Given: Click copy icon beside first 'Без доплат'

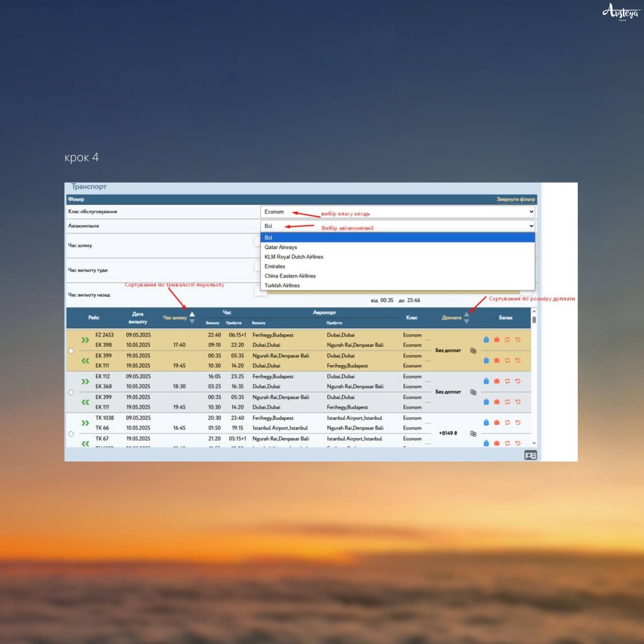Looking at the screenshot, I should click(473, 351).
